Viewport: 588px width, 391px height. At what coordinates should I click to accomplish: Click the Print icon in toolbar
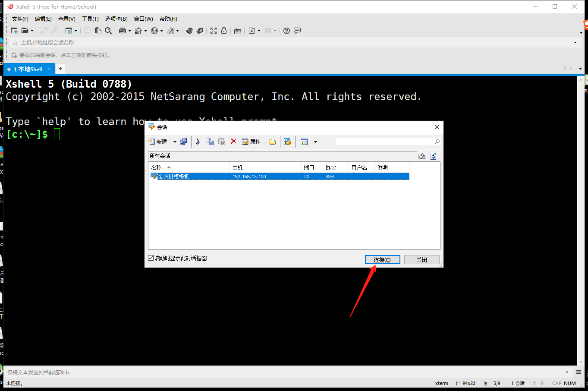(123, 31)
